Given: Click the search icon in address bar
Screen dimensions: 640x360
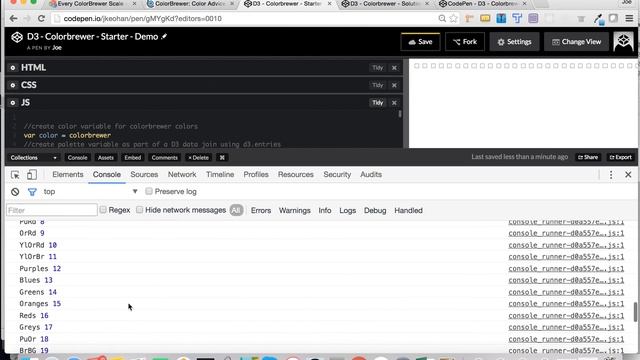Looking at the screenshot, I should coord(442,18).
